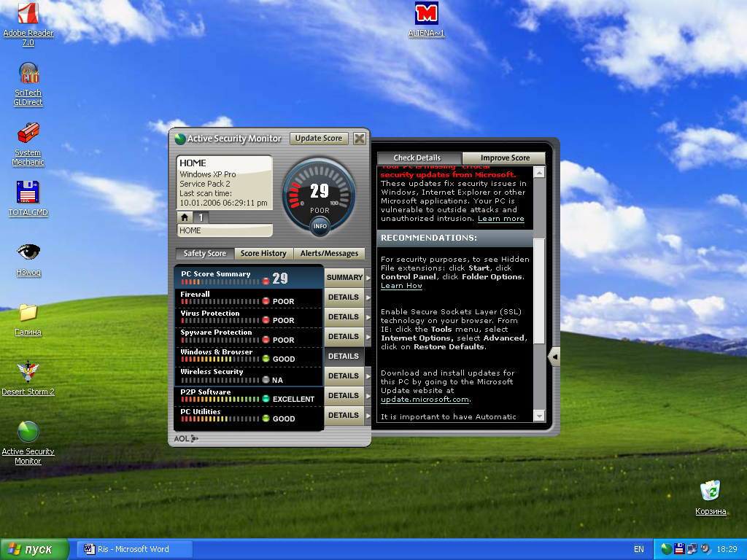Select the computer tab numbered 1
This screenshot has width=747, height=560.
201,217
